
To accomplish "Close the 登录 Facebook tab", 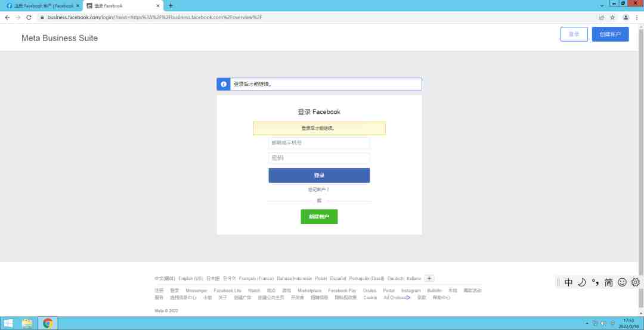I will click(157, 6).
